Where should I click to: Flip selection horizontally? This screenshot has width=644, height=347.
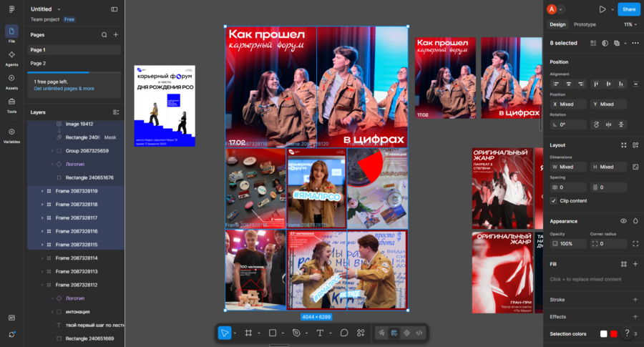pyautogui.click(x=609, y=124)
